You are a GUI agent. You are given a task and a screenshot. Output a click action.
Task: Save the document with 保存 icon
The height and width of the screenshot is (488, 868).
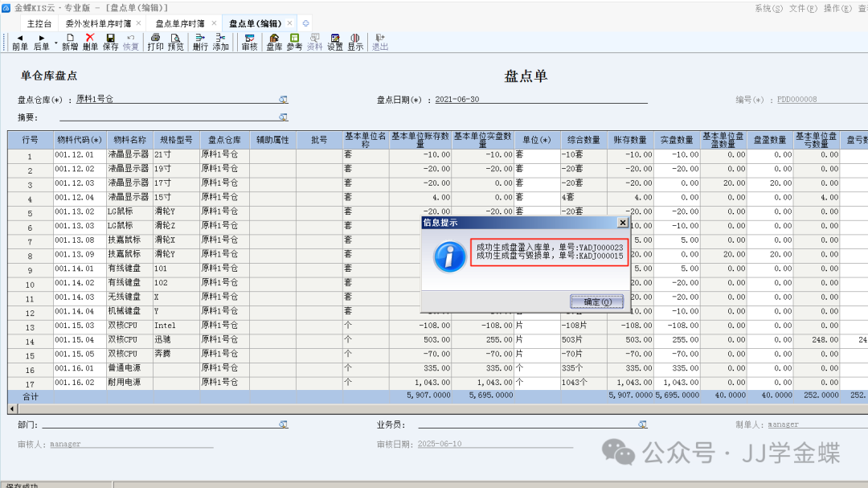tap(110, 42)
